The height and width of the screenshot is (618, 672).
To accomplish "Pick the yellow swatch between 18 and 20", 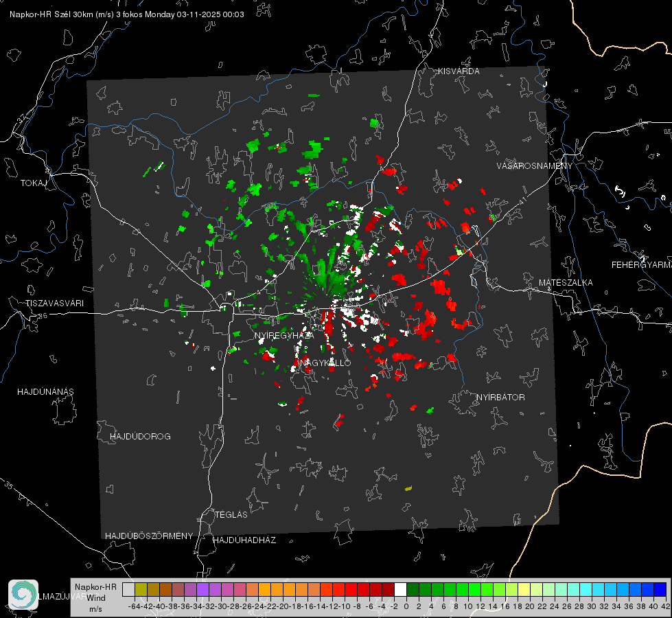I will (524, 590).
